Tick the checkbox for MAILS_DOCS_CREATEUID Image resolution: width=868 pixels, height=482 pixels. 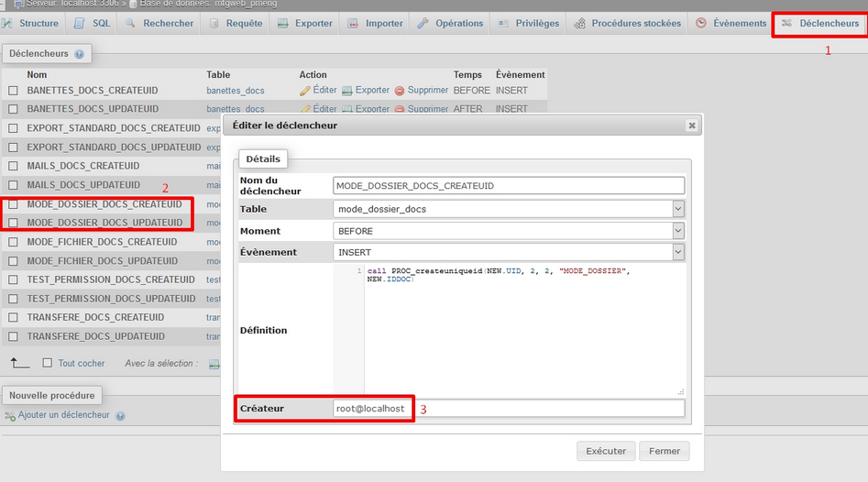coord(13,166)
